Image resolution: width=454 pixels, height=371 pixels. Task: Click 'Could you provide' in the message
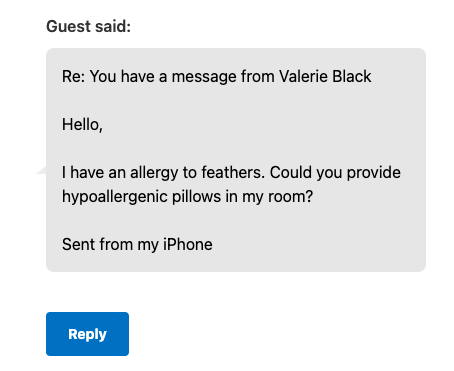(335, 173)
